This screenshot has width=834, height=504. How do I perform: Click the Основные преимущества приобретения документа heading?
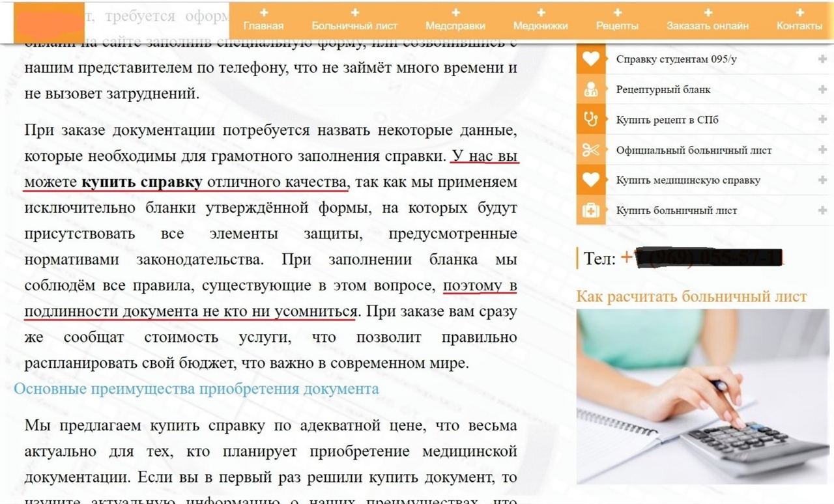(x=196, y=389)
